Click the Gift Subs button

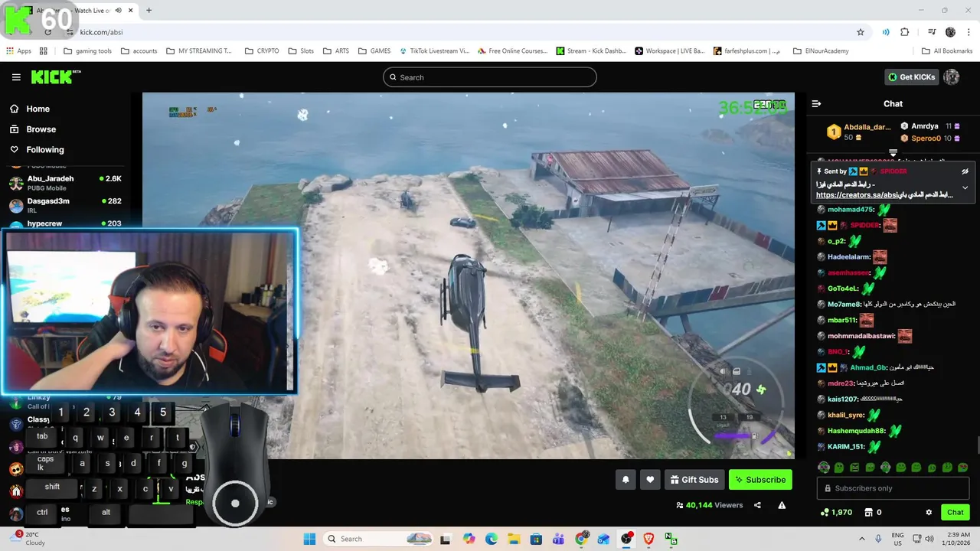pos(694,480)
